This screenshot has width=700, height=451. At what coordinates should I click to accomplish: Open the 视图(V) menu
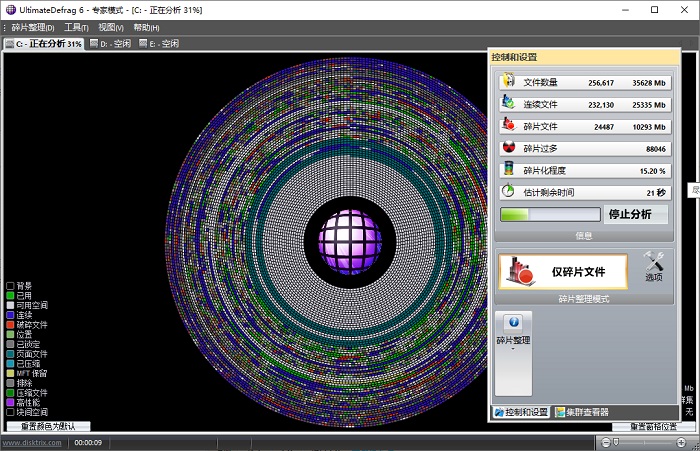coord(111,28)
